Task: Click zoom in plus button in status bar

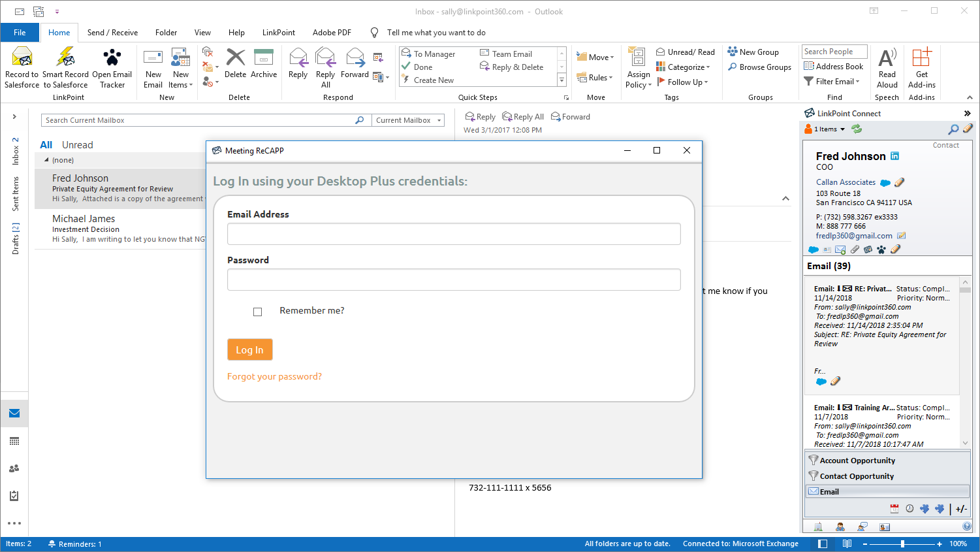Action: point(940,544)
